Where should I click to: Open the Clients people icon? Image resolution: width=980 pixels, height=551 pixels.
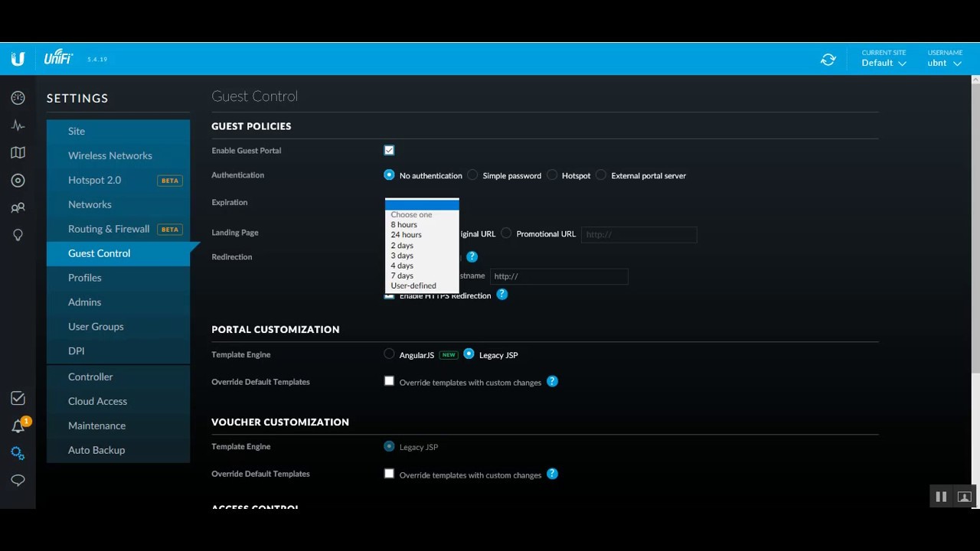point(18,207)
